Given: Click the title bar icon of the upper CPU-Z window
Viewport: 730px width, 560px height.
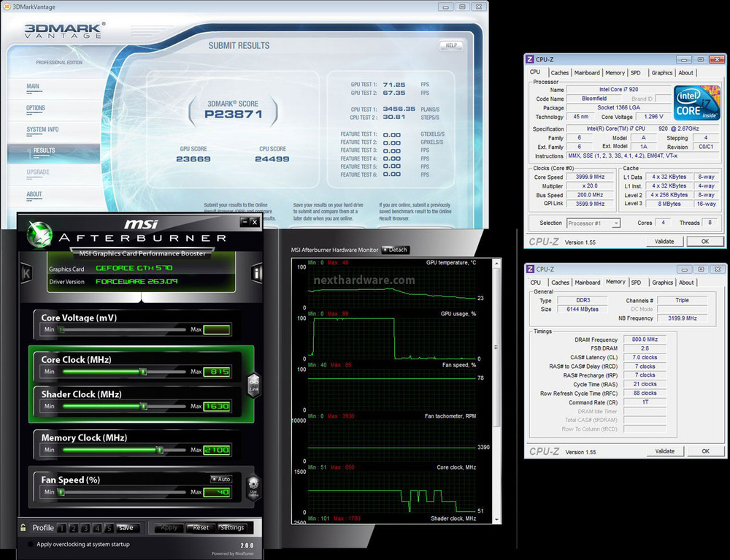Looking at the screenshot, I should click(x=530, y=59).
